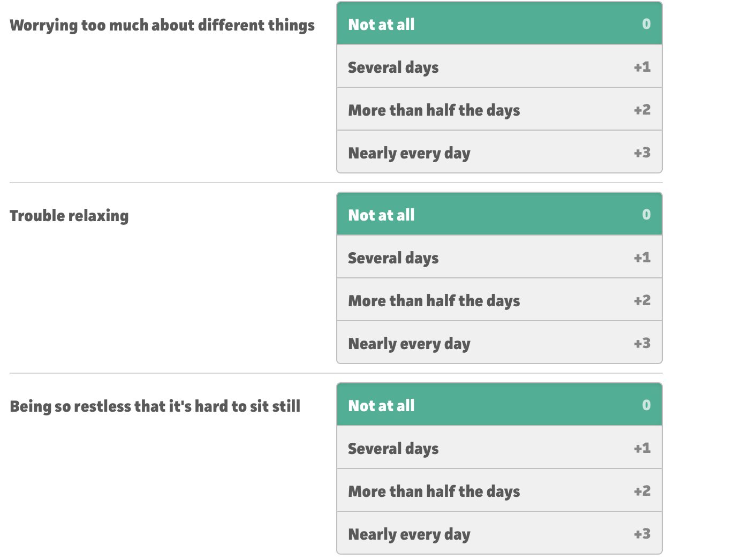Image resolution: width=742 pixels, height=560 pixels.
Task: Select 'Not at all' for worrying too much
Action: click(499, 24)
